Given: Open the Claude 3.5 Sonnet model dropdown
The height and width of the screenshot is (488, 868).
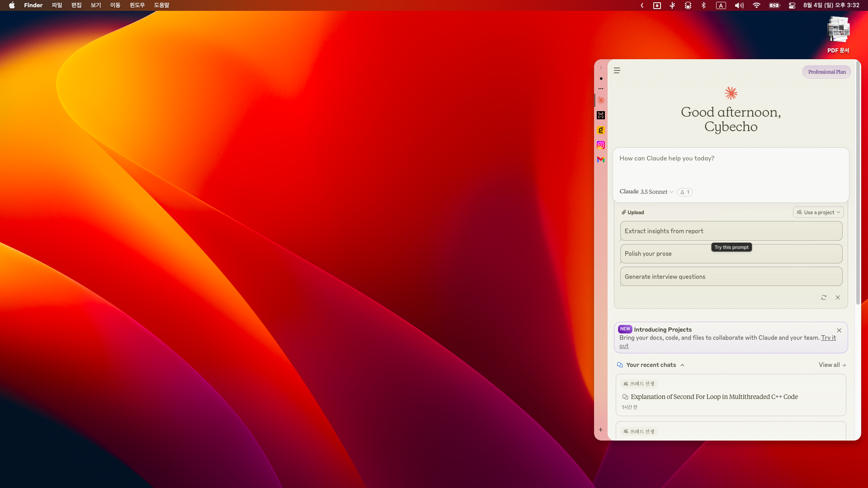Looking at the screenshot, I should click(x=646, y=192).
